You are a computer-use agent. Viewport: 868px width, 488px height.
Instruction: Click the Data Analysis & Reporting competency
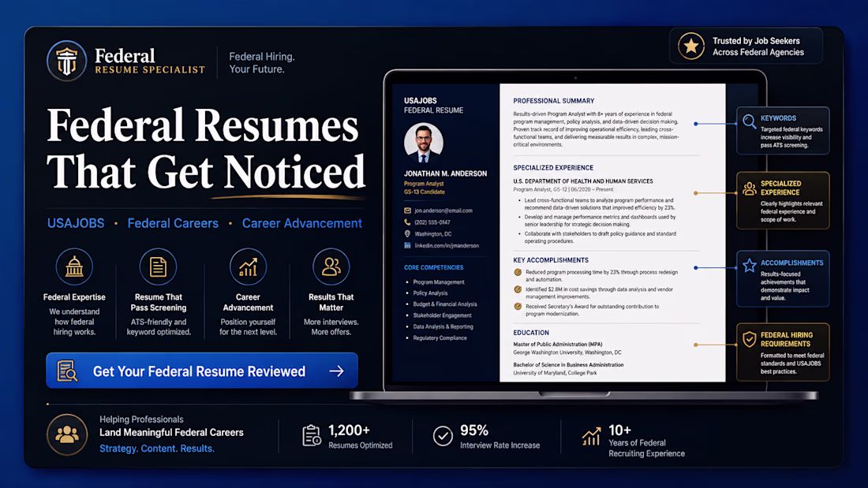[443, 327]
